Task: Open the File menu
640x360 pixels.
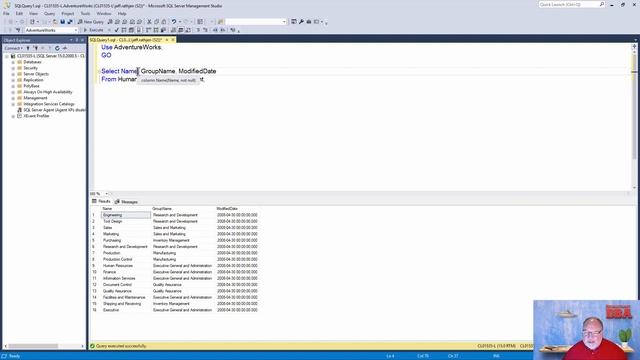Action: 6,13
